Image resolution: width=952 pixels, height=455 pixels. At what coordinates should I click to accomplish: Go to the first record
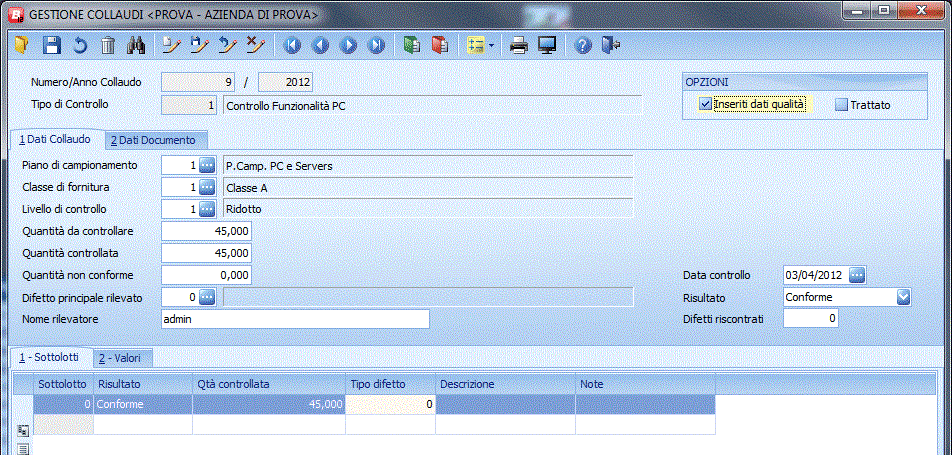click(292, 46)
